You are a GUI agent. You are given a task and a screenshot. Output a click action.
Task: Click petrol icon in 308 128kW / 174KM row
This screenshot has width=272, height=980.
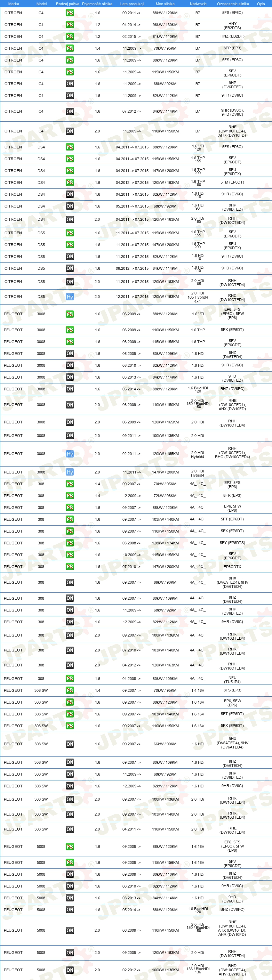(x=70, y=543)
